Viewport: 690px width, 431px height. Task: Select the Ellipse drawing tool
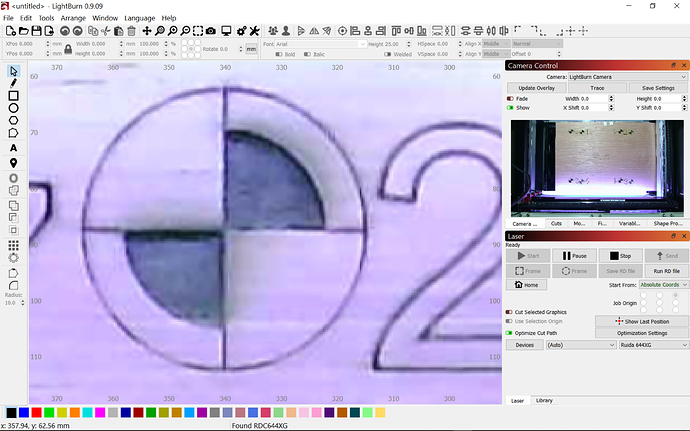coord(14,108)
